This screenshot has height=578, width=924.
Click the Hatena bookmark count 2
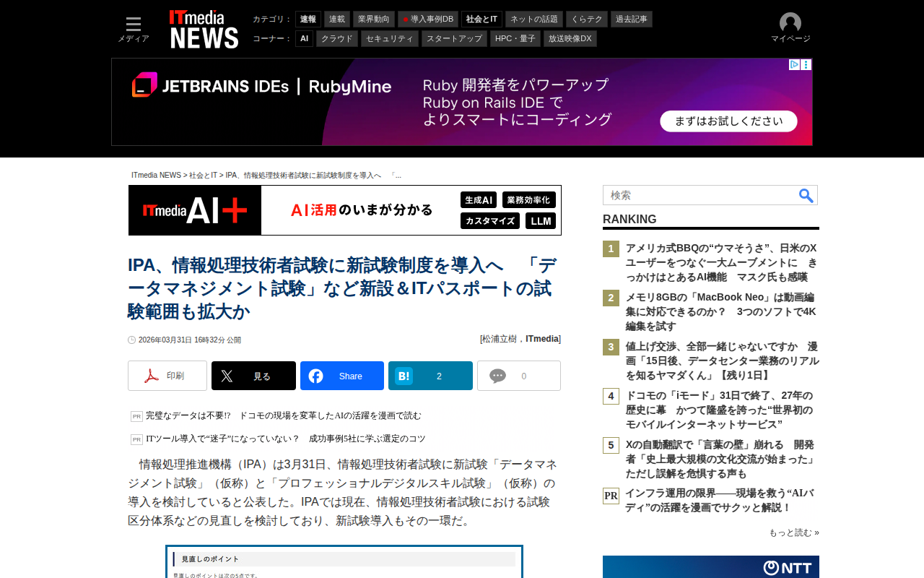point(439,376)
